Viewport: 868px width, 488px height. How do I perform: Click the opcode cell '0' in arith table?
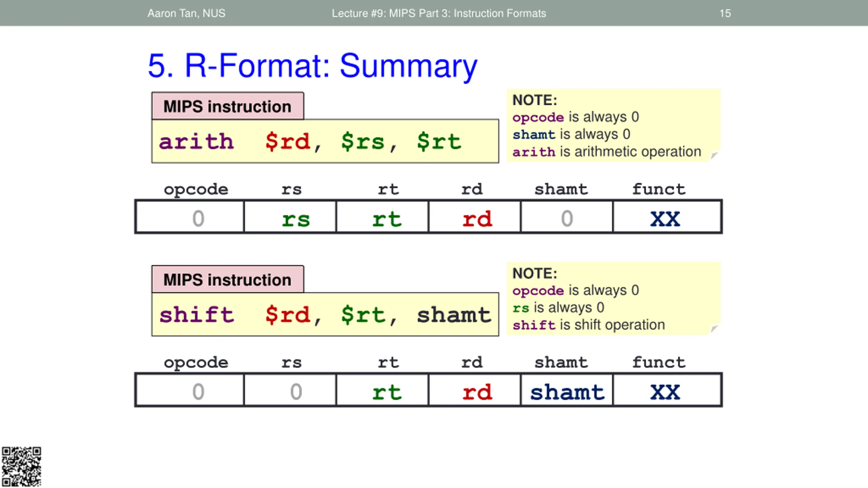click(190, 217)
